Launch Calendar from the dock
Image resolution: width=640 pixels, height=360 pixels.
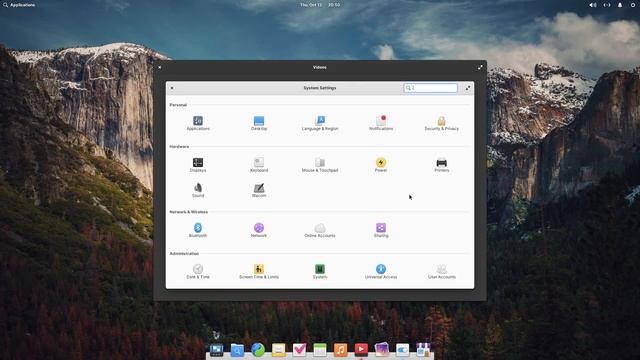(320, 350)
